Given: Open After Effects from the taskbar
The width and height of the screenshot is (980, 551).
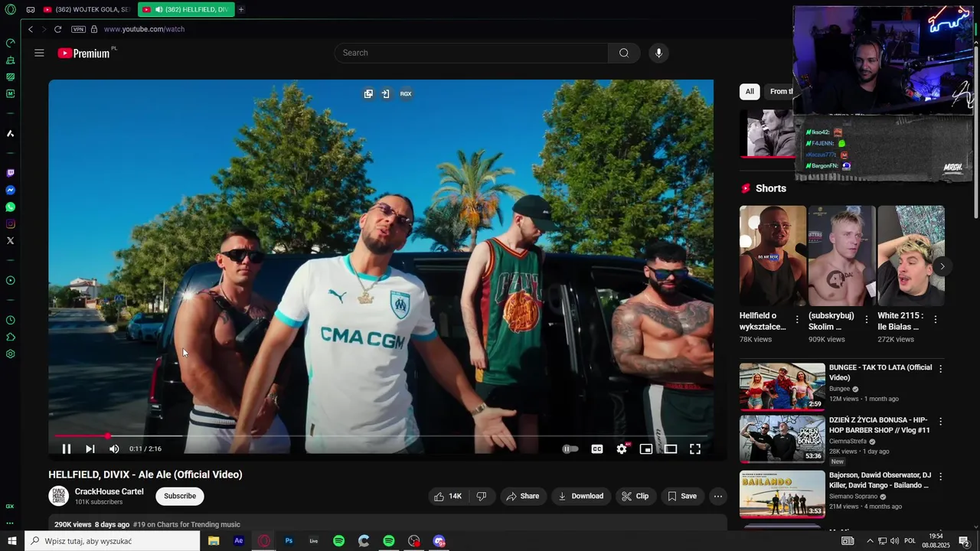Looking at the screenshot, I should 239,541.
